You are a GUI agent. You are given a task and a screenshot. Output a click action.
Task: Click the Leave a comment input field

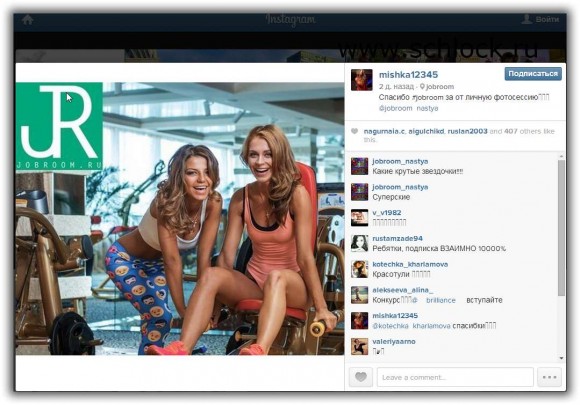click(455, 377)
